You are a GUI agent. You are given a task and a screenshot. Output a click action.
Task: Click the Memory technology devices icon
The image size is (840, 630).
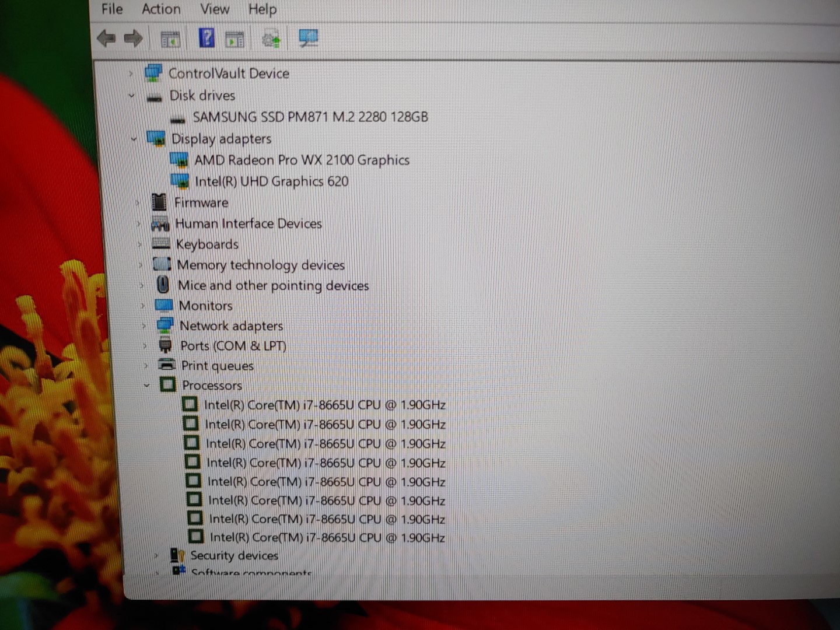162,264
